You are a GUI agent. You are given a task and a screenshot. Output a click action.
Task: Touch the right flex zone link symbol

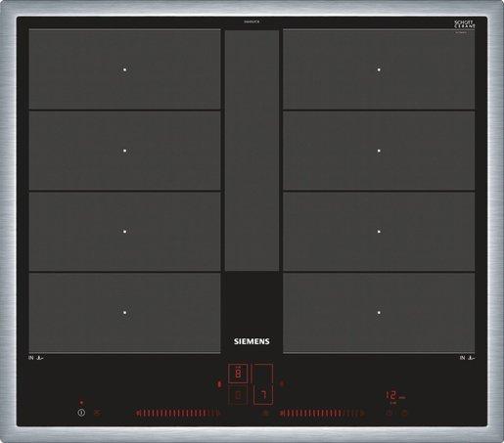pos(282,383)
